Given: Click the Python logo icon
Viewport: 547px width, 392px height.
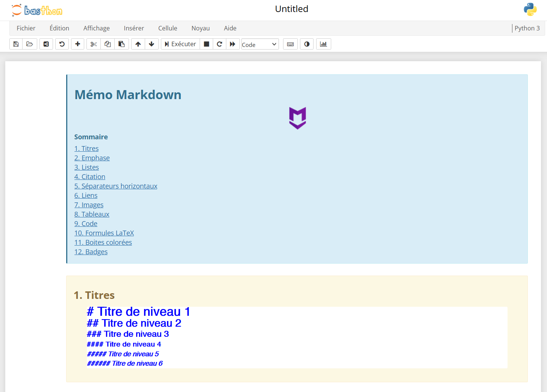Looking at the screenshot, I should click(530, 9).
